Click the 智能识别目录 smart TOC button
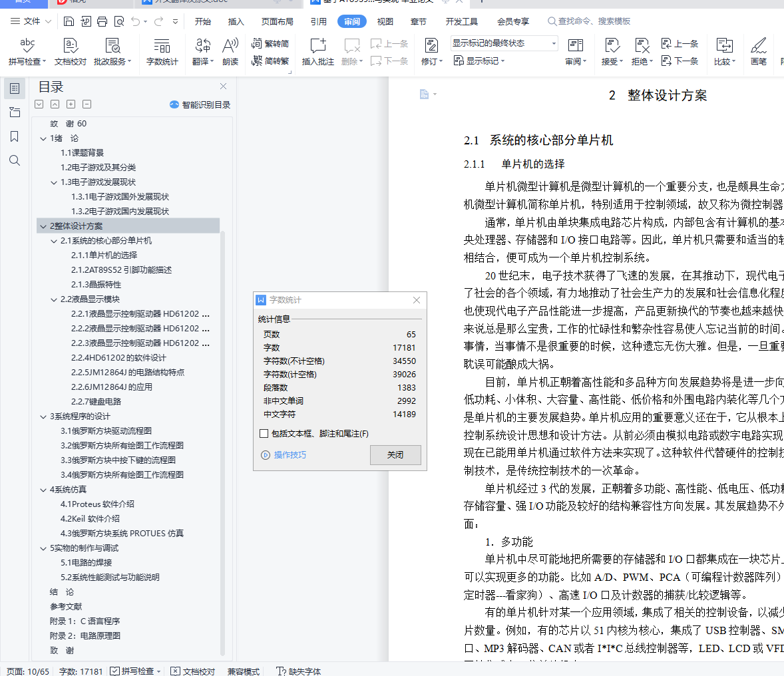 (x=200, y=104)
